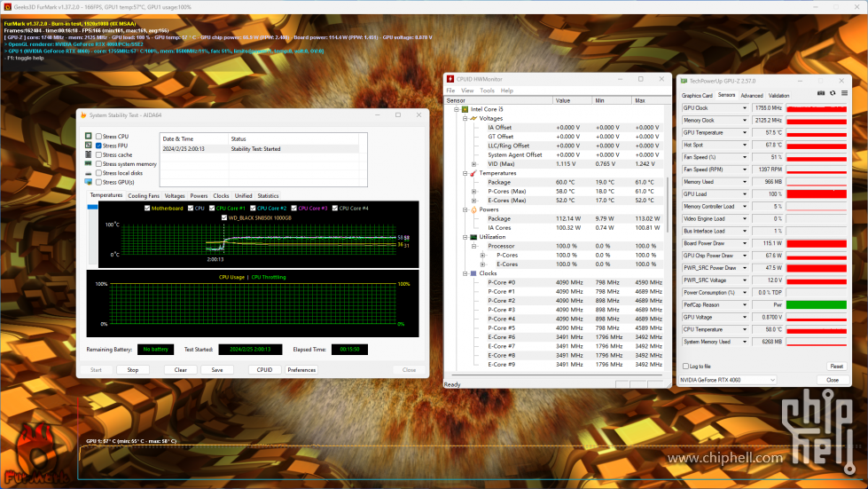868x489 pixels.
Task: Open the Memory Clock sensor dropdown
Action: click(744, 120)
